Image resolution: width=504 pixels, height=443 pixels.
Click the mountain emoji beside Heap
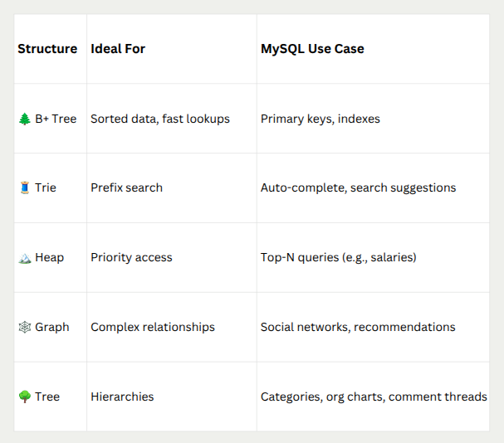pos(24,257)
